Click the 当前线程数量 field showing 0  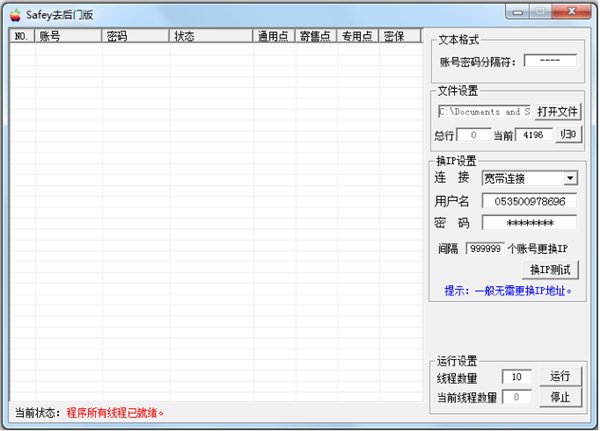tap(517, 397)
